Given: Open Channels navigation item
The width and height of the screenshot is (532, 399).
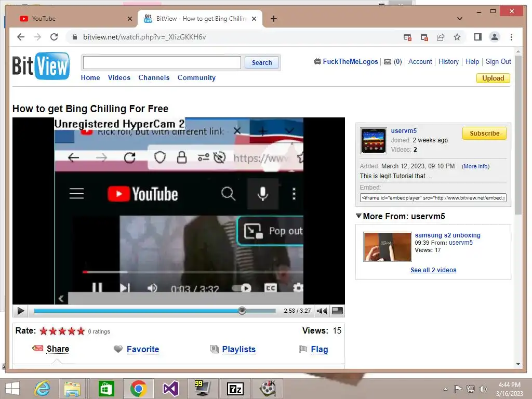Looking at the screenshot, I should click(154, 77).
